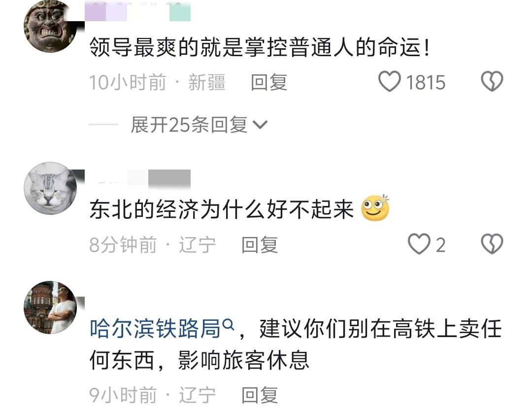Like the Xinjiang comment with 1815 likes

(x=390, y=81)
